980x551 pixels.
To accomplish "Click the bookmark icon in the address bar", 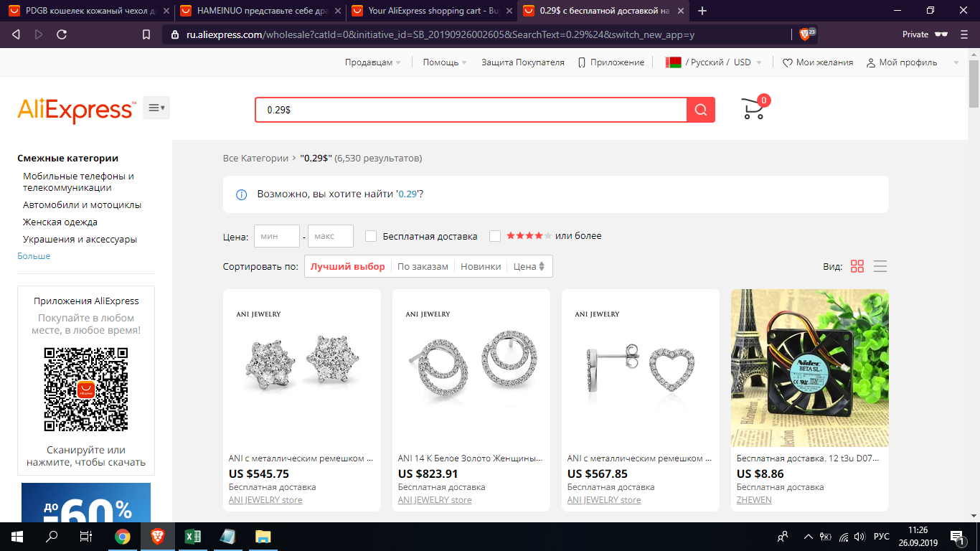I will 146,34.
